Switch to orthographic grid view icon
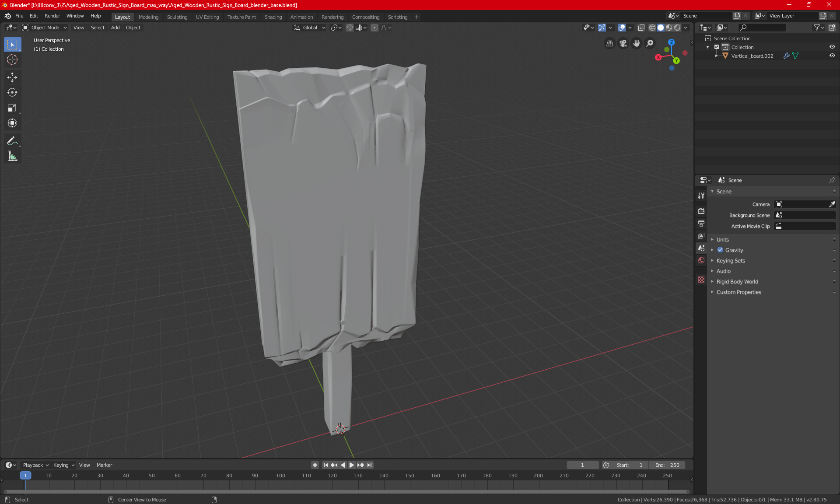This screenshot has height=504, width=840. pyautogui.click(x=609, y=43)
